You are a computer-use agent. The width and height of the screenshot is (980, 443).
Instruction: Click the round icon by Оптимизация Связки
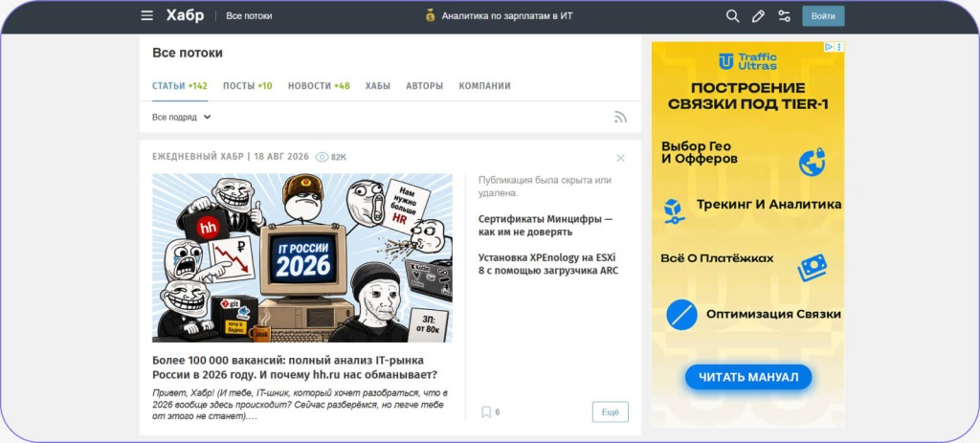coord(681,315)
